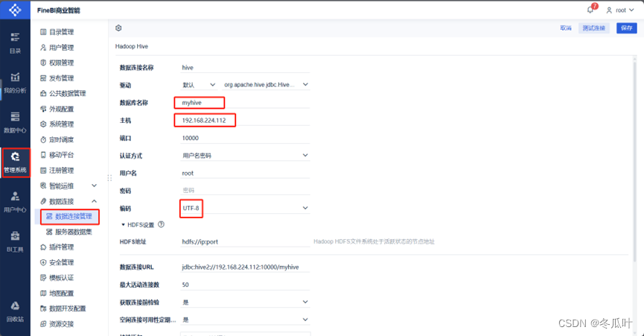Click the FineBI logo icon

pyautogui.click(x=15, y=10)
